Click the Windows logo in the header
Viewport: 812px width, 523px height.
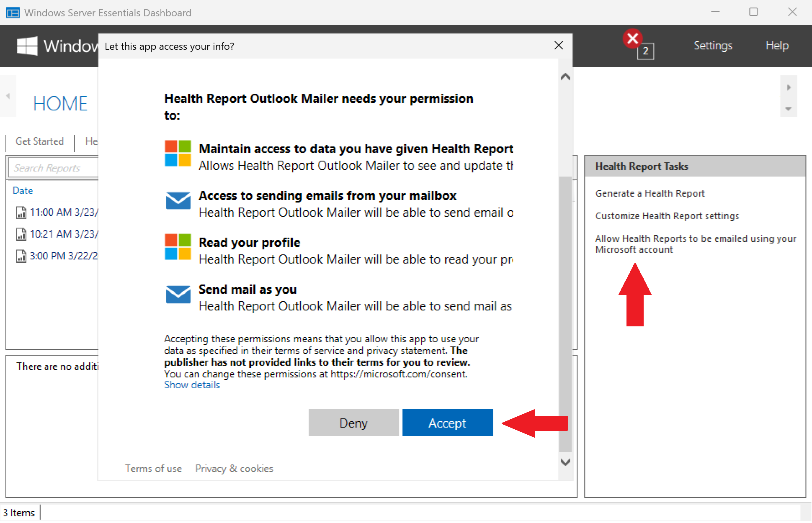tap(27, 46)
